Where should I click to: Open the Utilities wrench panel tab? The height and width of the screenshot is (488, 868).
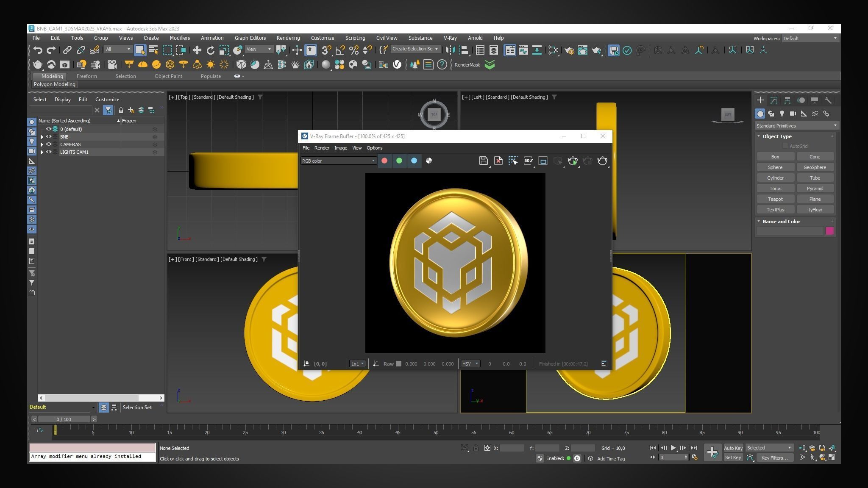(828, 100)
